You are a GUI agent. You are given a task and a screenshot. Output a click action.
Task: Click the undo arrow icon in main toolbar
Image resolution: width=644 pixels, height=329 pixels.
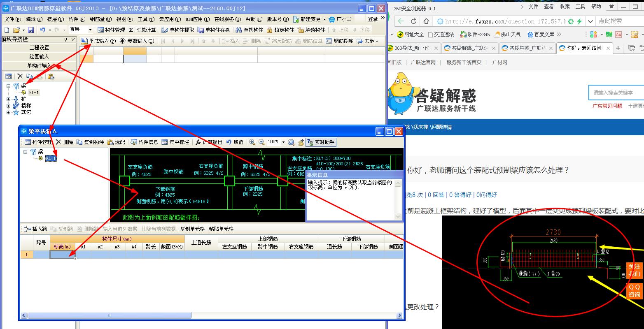[x=43, y=30]
